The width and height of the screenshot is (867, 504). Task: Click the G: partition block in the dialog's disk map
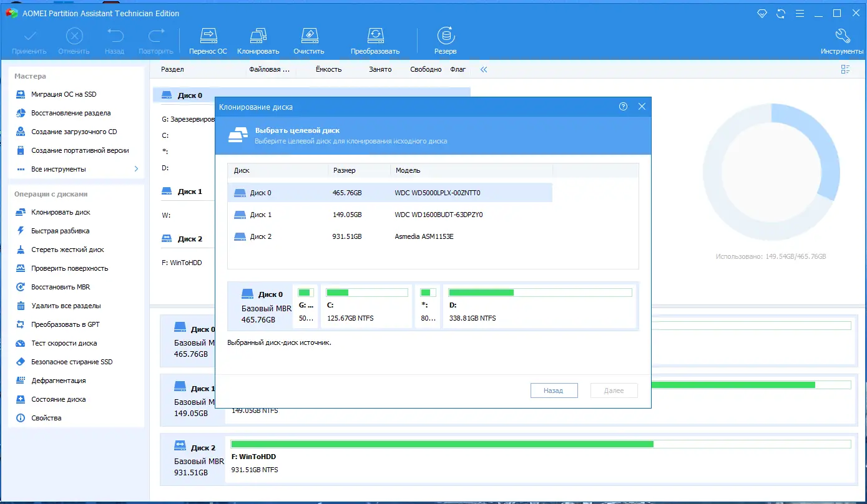coord(306,306)
